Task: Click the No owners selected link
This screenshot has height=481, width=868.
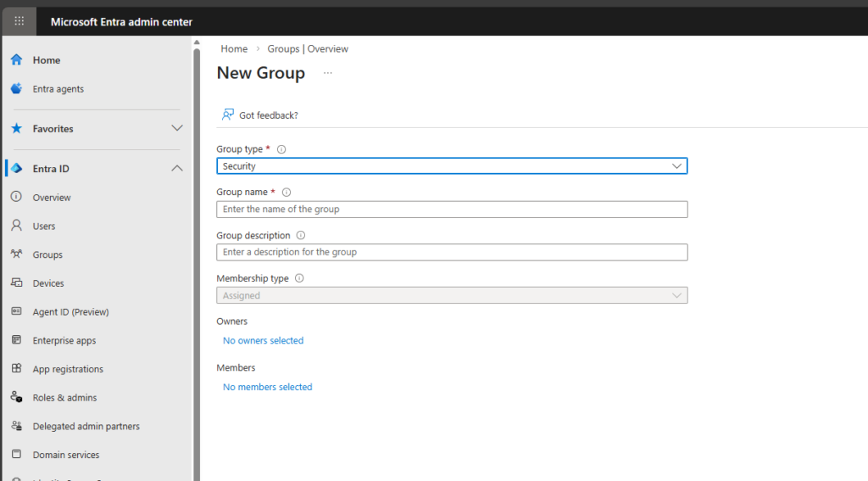Action: (263, 341)
